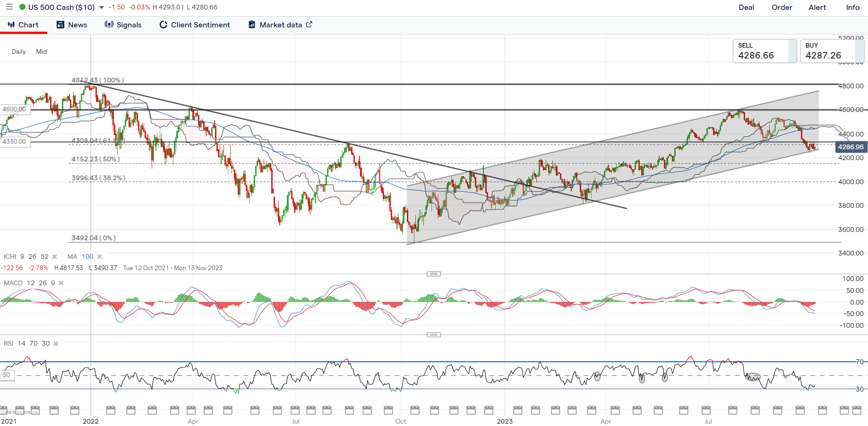Expand the US 500 Cash market dropdown
The image size is (868, 426).
coord(102,8)
